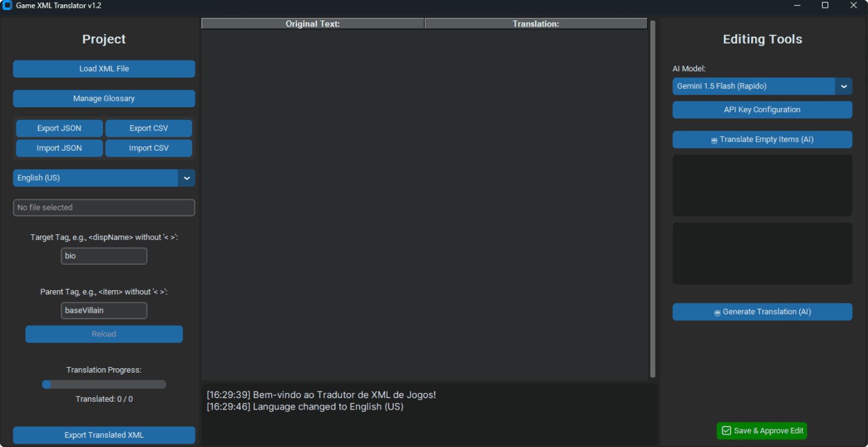This screenshot has height=447, width=868.
Task: Click the 'Translated: 0 / 0' counter text
Action: pos(104,399)
